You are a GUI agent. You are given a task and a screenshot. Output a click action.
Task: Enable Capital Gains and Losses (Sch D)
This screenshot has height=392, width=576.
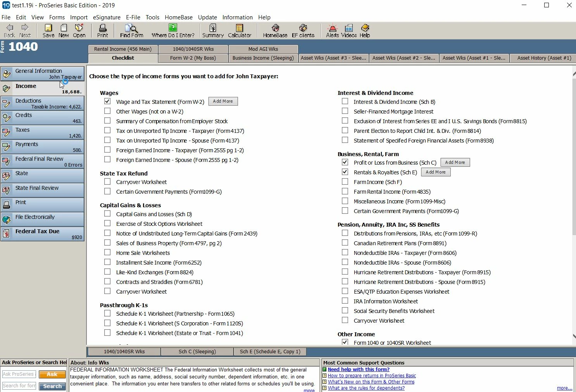(107, 213)
